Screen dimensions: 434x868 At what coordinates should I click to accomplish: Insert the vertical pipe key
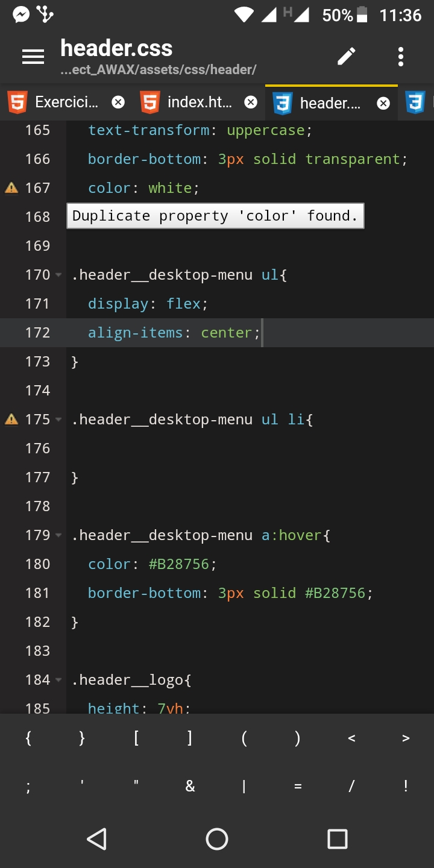[244, 786]
